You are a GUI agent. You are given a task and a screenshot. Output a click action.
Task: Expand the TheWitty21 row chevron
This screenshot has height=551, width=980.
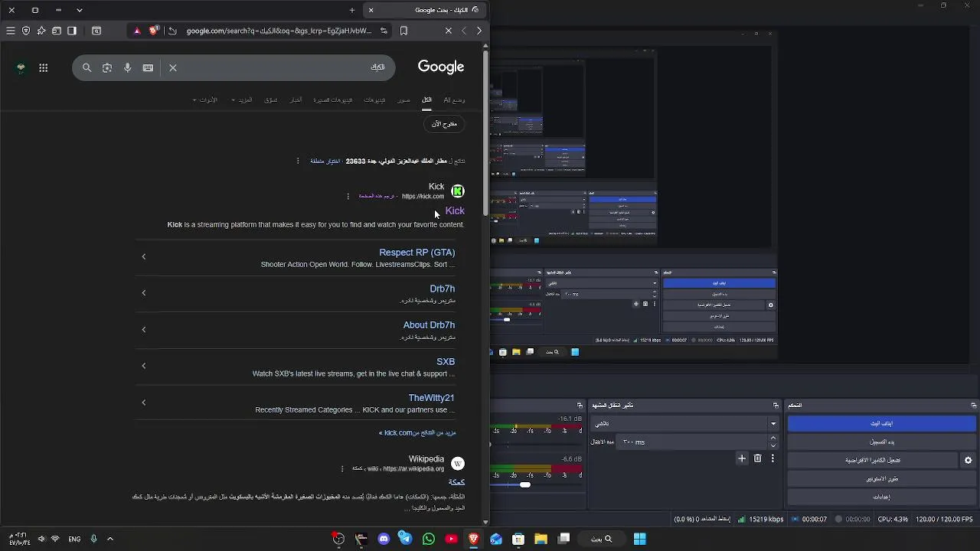pyautogui.click(x=144, y=402)
